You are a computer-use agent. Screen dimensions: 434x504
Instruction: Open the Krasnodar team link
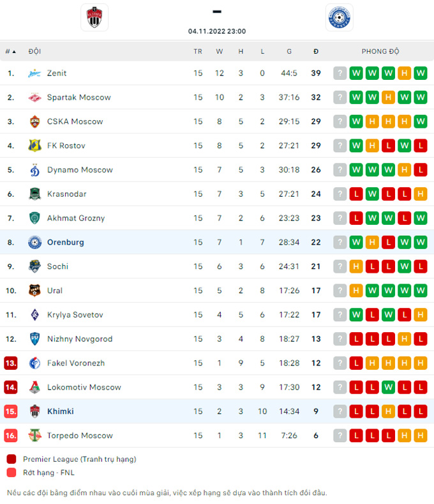pos(67,194)
